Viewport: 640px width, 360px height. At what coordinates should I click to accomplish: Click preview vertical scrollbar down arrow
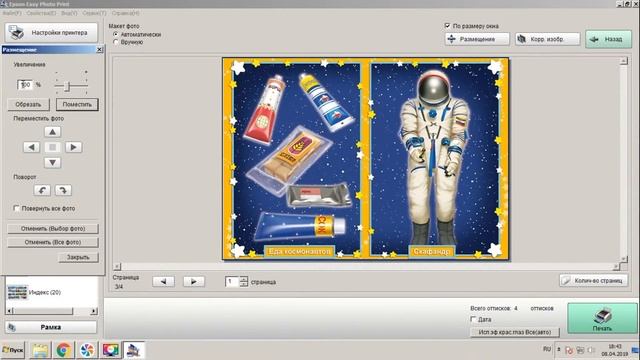click(624, 259)
